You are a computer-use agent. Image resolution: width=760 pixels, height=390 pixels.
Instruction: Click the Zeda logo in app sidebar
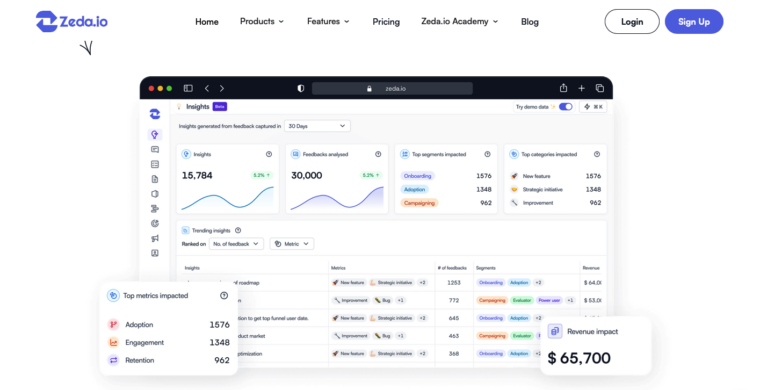click(x=155, y=114)
